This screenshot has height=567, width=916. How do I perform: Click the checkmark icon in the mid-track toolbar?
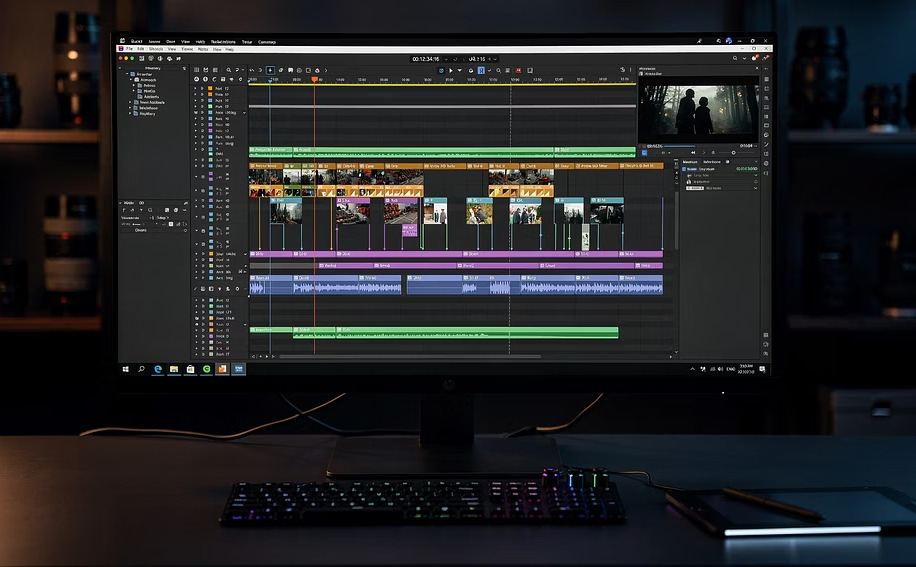[195, 289]
